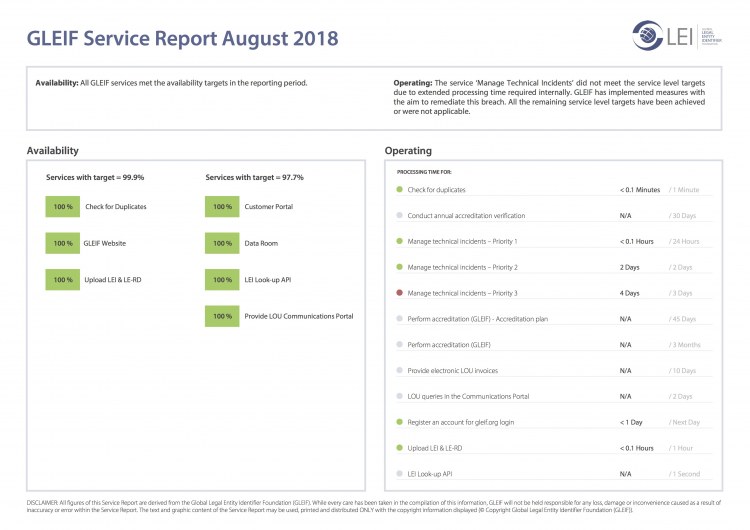This screenshot has width=750, height=530.
Task: Select the 100 % badge next to GLEIF Website
Action: [64, 243]
